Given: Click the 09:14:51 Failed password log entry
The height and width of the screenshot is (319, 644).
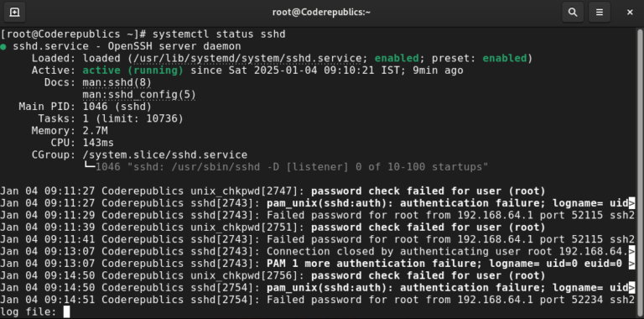Looking at the screenshot, I should tap(317, 300).
